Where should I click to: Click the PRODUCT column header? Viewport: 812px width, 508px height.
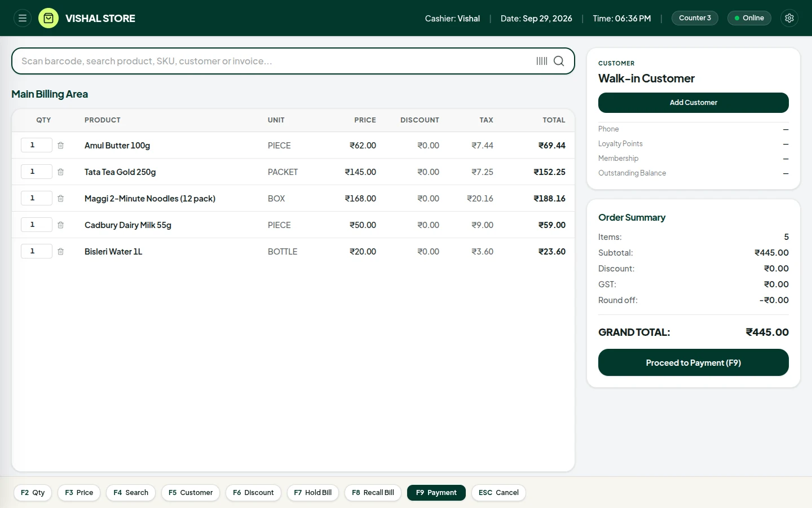click(x=103, y=120)
